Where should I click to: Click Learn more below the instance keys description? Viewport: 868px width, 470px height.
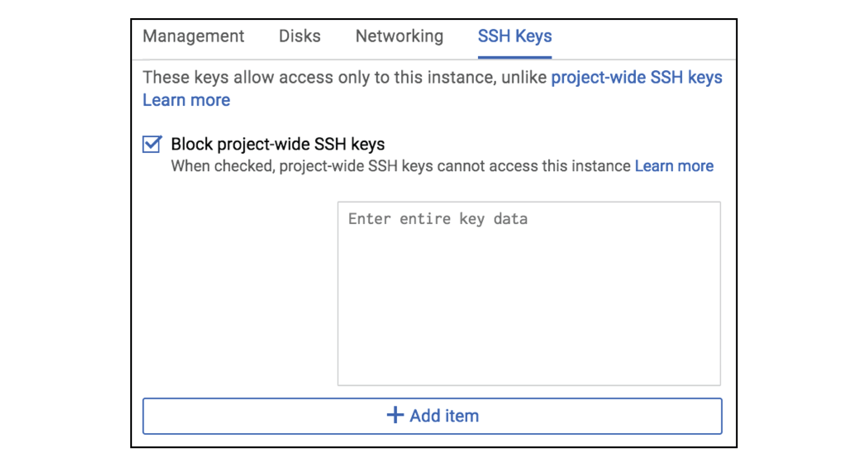186,100
